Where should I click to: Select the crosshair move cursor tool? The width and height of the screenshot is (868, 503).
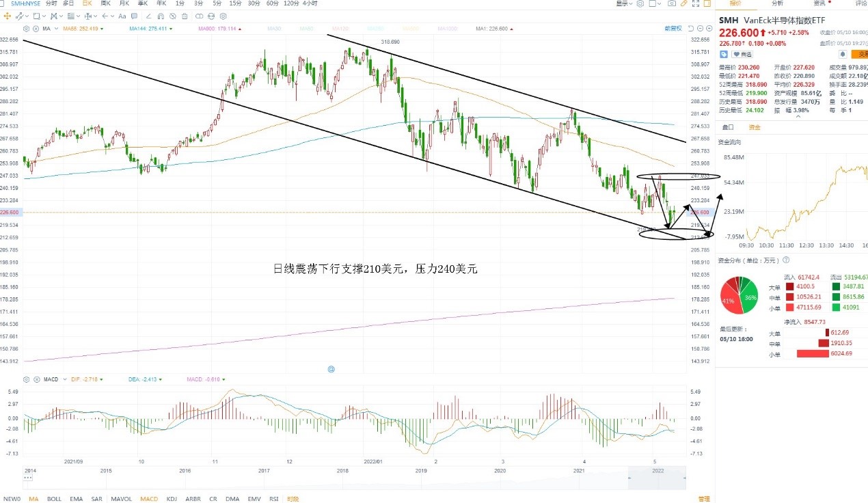pyautogui.click(x=8, y=16)
